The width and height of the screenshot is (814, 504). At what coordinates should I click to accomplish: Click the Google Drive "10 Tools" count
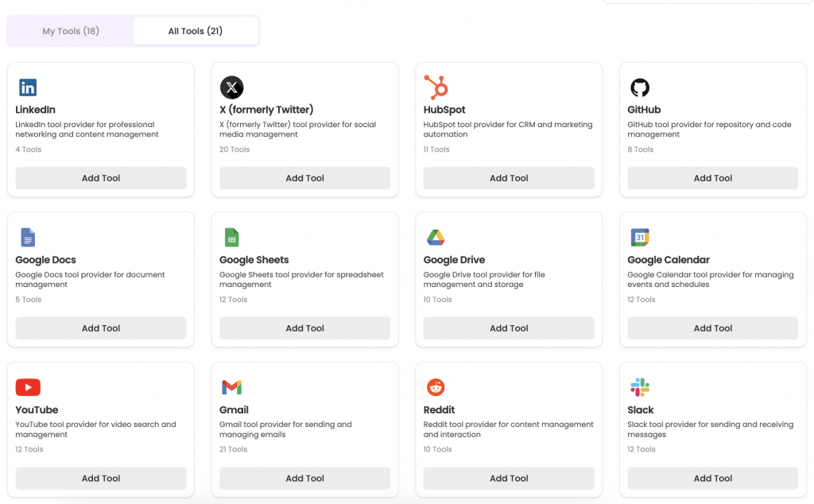(x=438, y=300)
